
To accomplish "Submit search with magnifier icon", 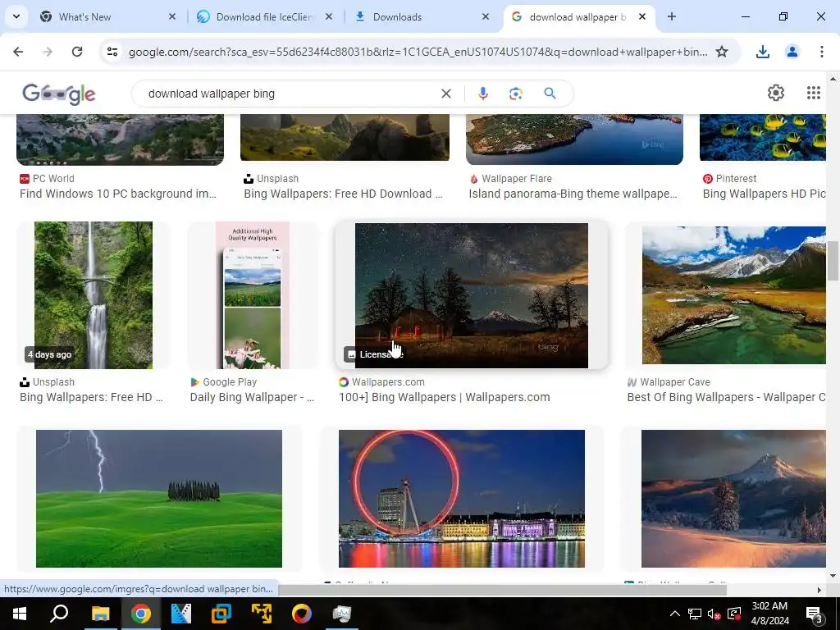I will coord(550,94).
